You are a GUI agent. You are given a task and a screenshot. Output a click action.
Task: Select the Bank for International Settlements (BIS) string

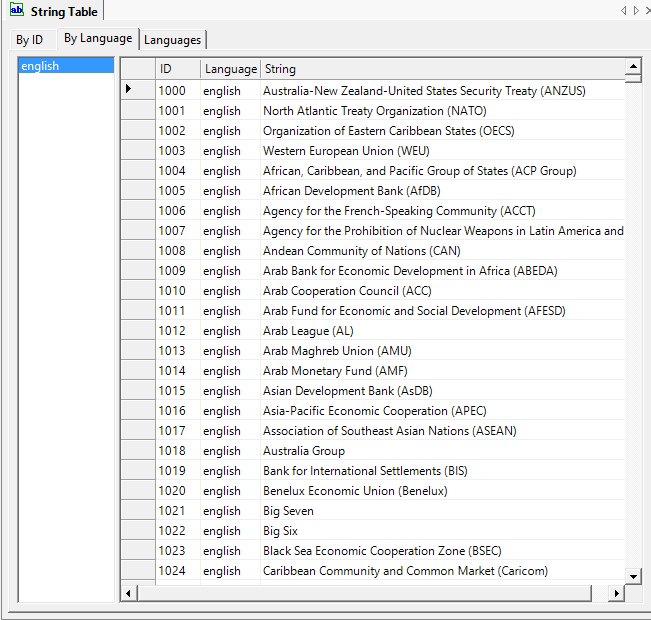tap(443, 470)
